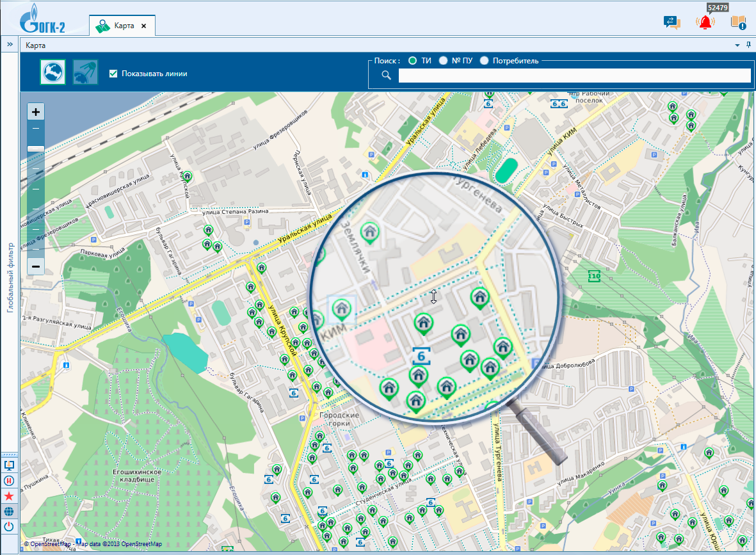Click the blue 6 cluster marker inside magnifier
Screen dimensions: 756x555
(421, 357)
